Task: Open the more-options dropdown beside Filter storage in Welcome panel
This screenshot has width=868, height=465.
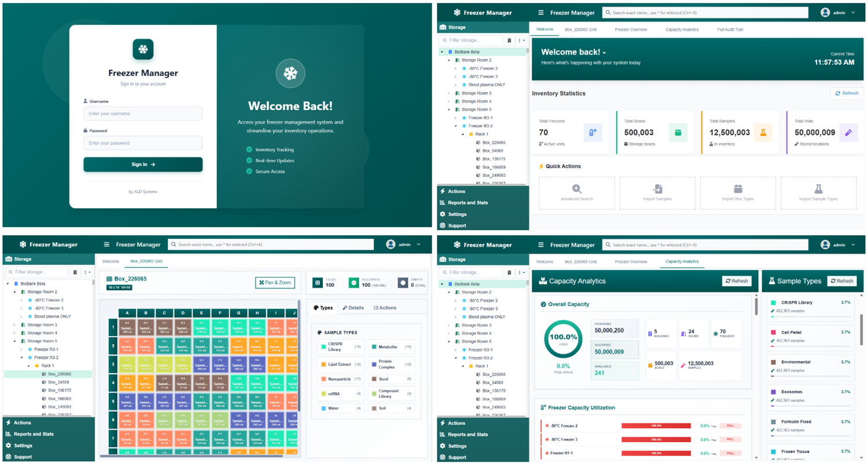Action: (522, 41)
